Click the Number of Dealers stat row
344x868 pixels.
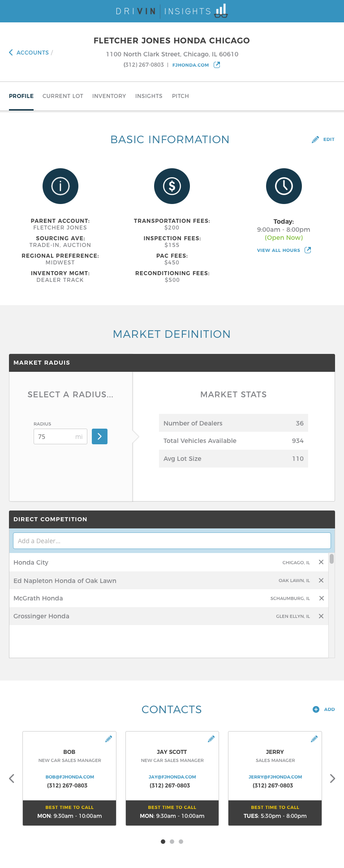233,423
